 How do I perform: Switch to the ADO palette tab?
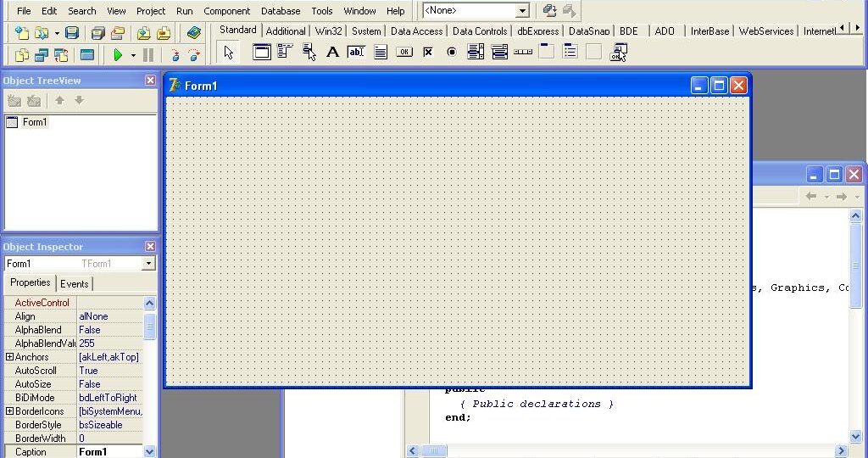click(665, 31)
